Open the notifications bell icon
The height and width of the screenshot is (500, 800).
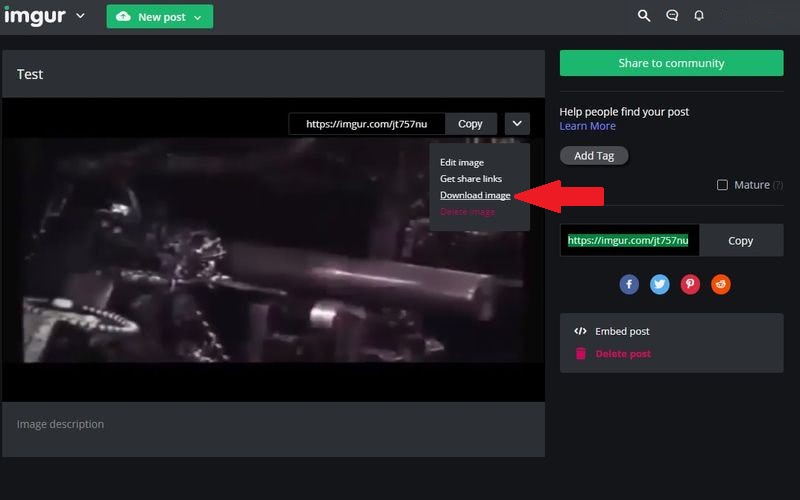point(699,16)
